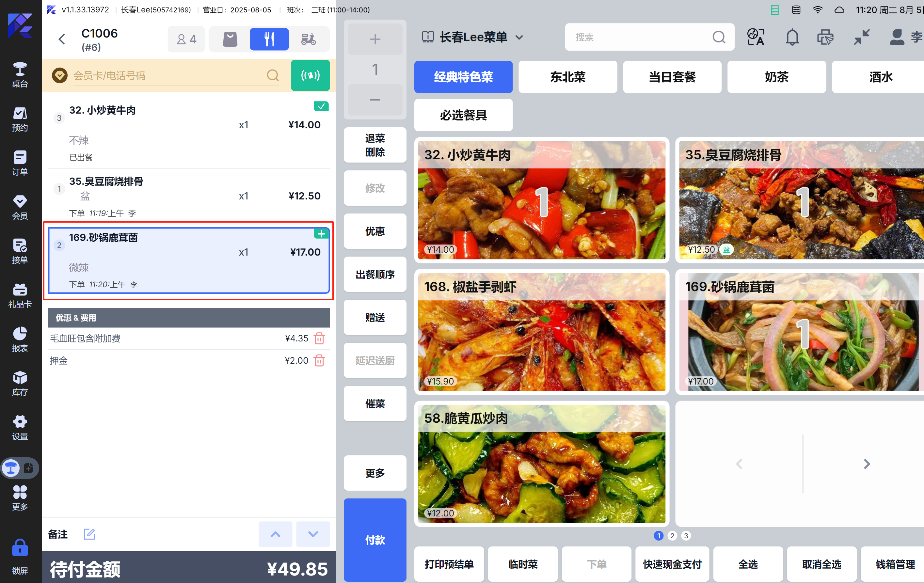Select the 当日套餐 category tab
The width and height of the screenshot is (924, 583).
pos(672,77)
